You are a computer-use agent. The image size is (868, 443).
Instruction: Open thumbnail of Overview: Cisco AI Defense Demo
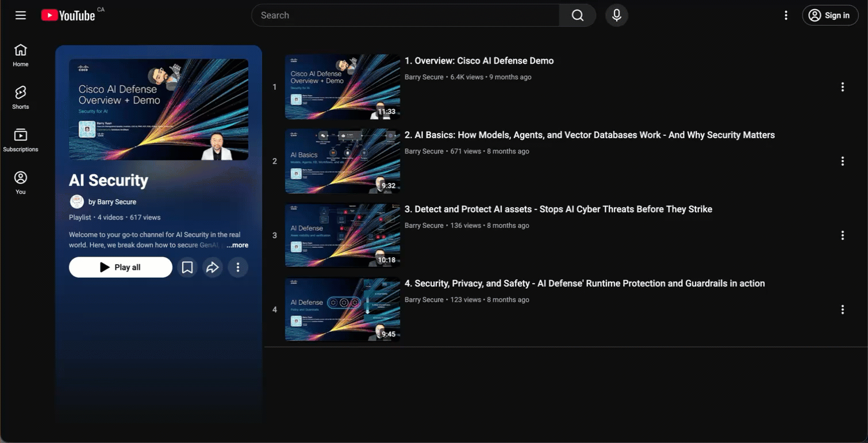tap(343, 87)
